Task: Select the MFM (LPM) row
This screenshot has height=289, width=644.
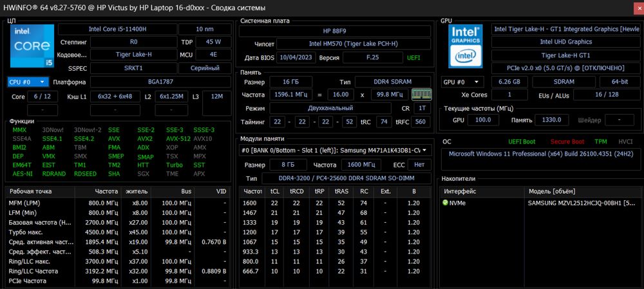Action: click(x=118, y=203)
